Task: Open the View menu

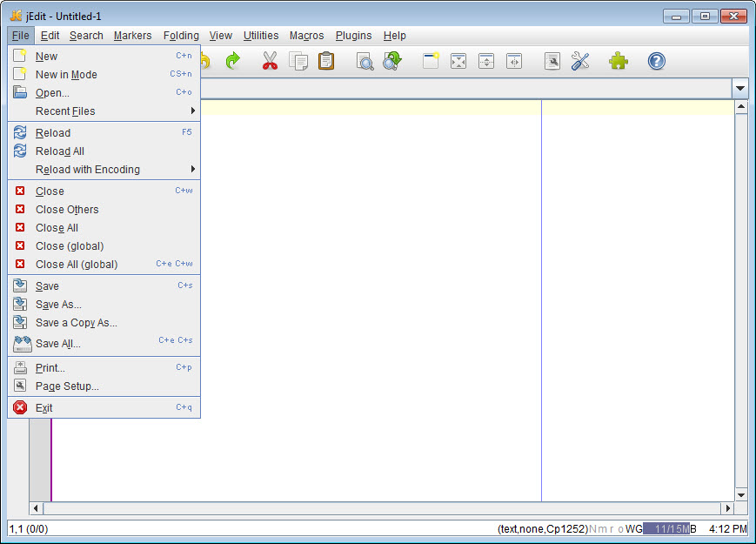Action: point(220,35)
